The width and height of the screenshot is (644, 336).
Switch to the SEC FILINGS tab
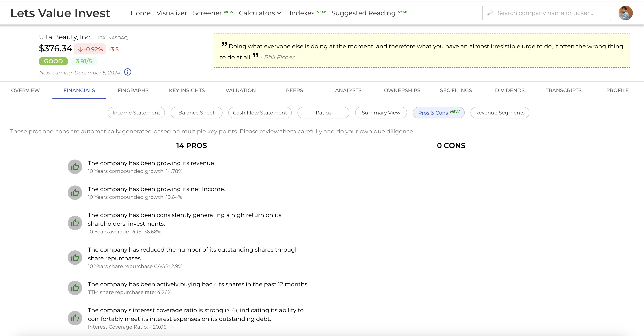click(x=456, y=90)
